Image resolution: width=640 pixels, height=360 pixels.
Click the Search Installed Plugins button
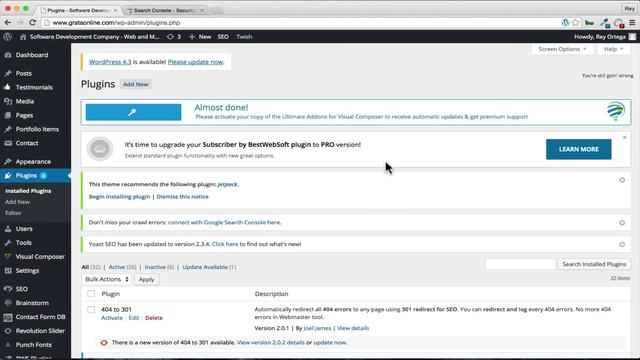pos(594,264)
